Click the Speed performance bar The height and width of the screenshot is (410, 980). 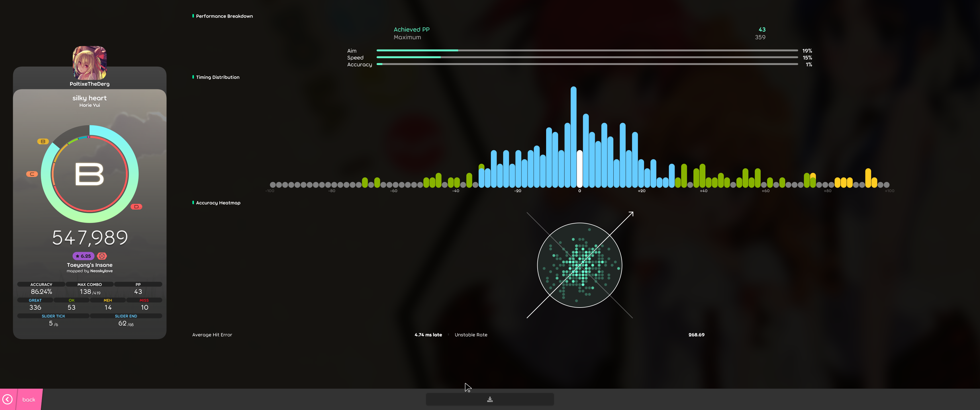point(587,58)
